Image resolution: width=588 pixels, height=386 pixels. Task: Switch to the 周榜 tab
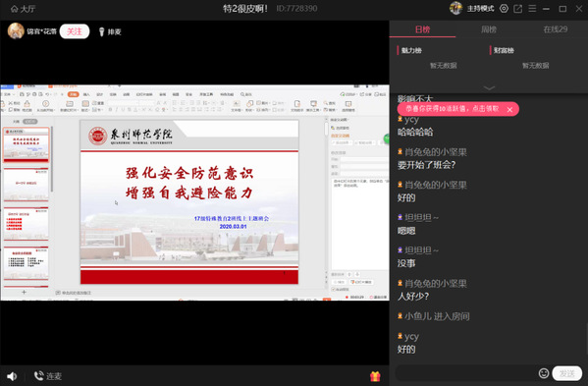(489, 29)
